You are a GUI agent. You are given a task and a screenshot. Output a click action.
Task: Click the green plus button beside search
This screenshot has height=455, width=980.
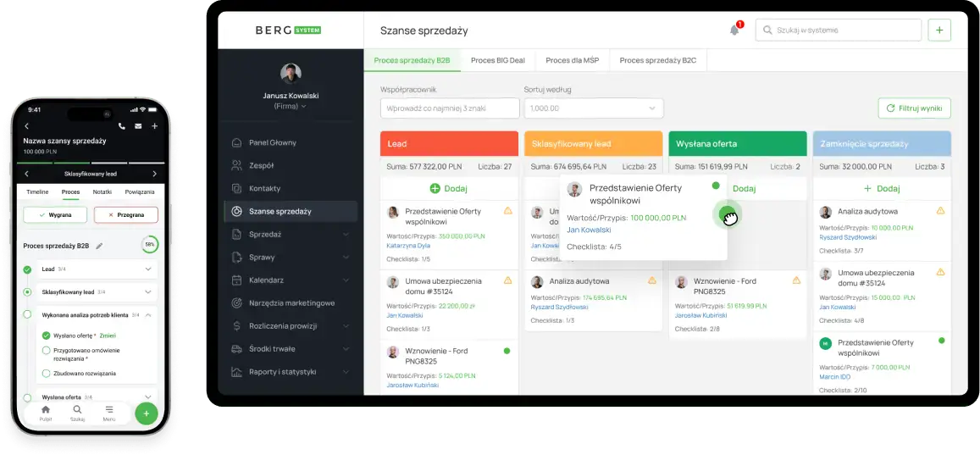click(939, 30)
